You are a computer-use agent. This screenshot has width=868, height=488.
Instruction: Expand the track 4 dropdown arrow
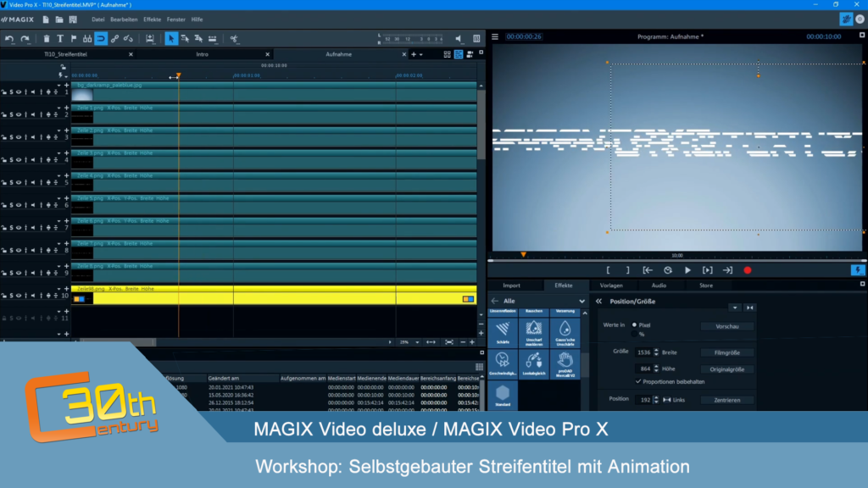point(58,153)
